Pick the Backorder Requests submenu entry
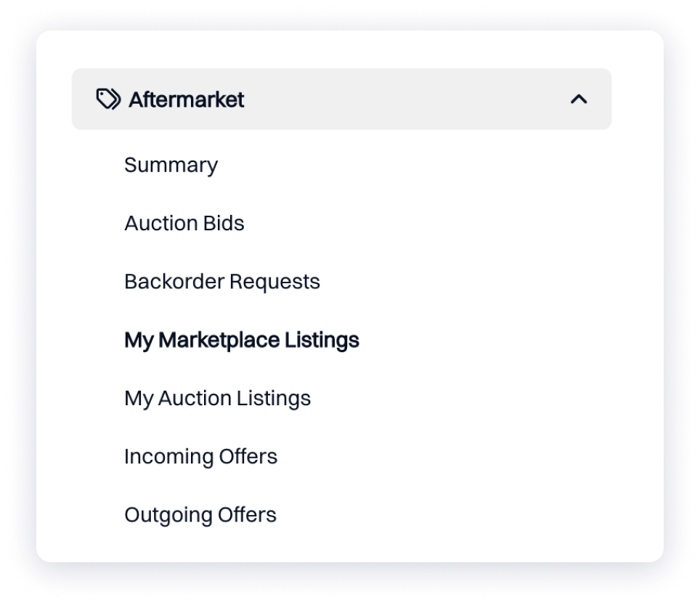 pyautogui.click(x=222, y=282)
